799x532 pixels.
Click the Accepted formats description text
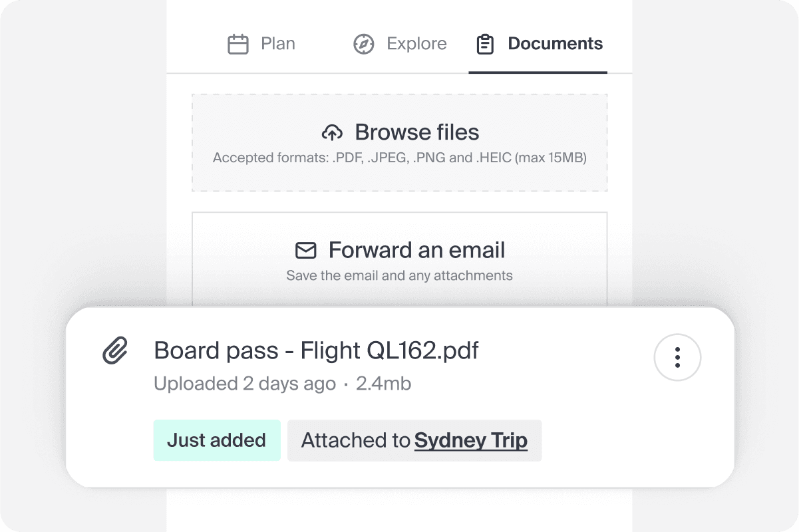(400, 158)
